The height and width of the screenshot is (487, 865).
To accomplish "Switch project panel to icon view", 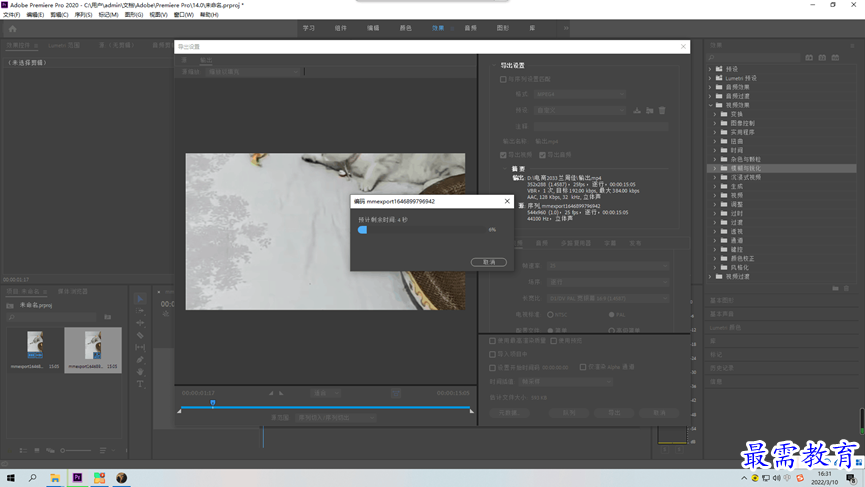I will coord(36,451).
